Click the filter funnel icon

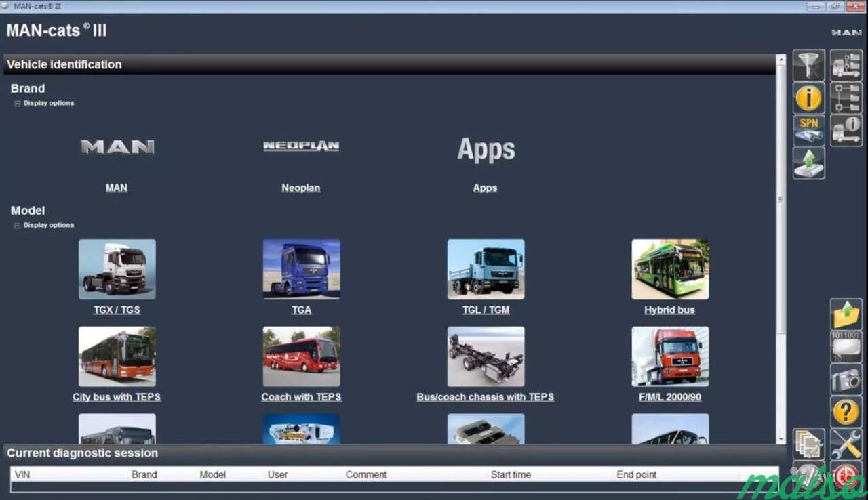pos(809,66)
